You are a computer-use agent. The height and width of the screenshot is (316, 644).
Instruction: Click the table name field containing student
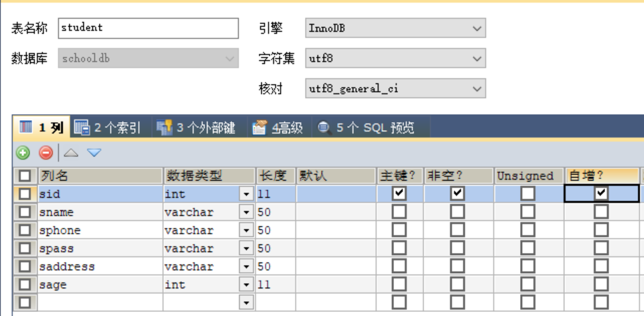tap(148, 28)
